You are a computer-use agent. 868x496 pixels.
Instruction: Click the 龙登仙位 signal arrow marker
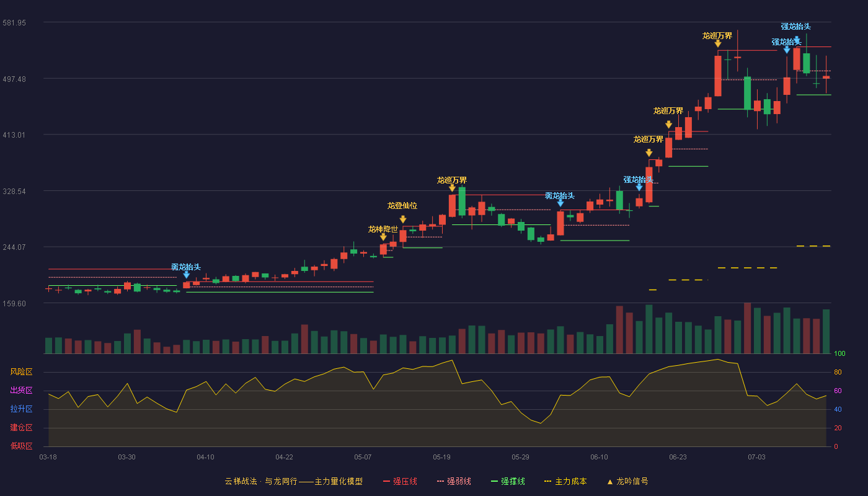[x=403, y=219]
